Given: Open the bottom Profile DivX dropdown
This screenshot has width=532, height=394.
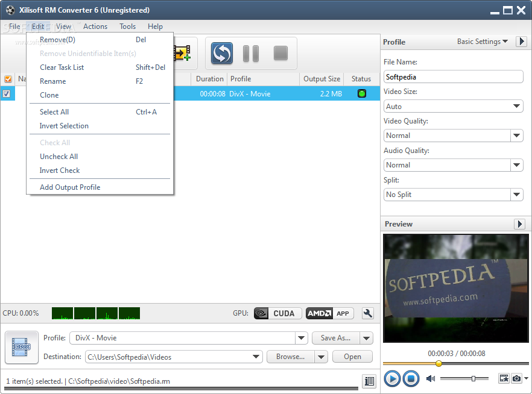Looking at the screenshot, I should tap(301, 338).
